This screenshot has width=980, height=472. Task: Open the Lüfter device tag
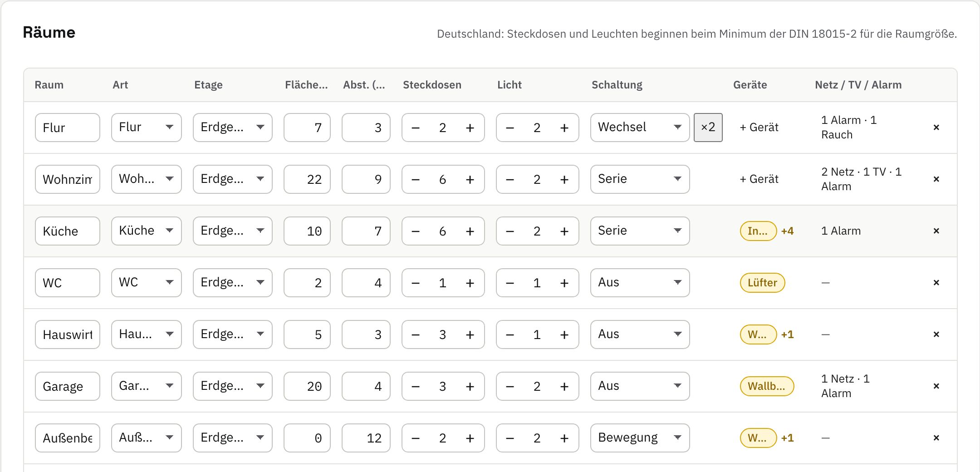pos(763,283)
